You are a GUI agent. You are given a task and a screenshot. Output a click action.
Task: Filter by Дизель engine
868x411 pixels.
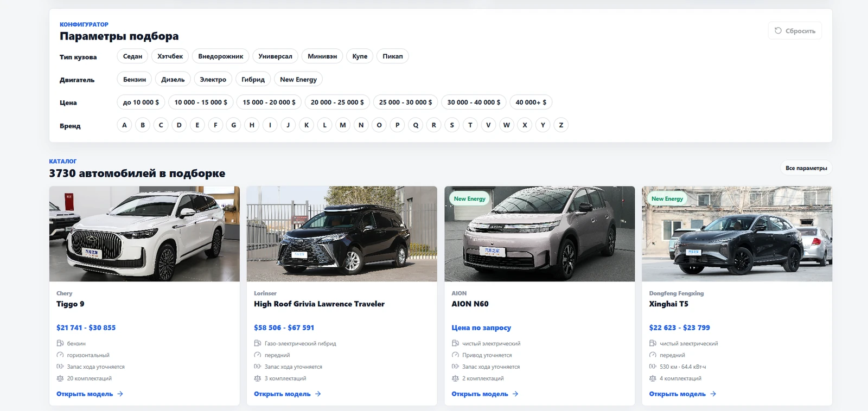coord(173,79)
